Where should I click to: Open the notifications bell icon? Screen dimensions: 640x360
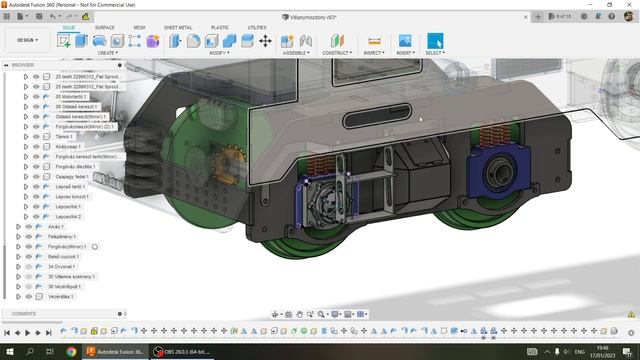[598, 16]
